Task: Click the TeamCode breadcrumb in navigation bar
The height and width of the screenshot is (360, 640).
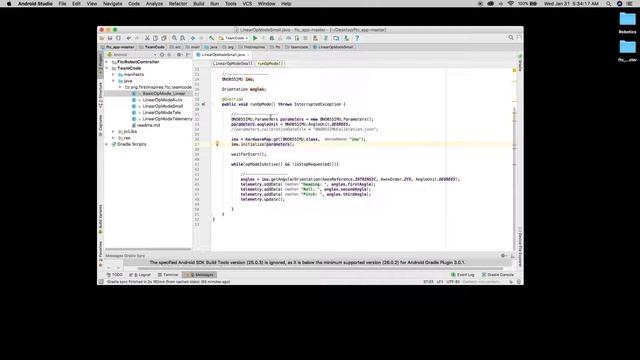Action: [x=152, y=47]
